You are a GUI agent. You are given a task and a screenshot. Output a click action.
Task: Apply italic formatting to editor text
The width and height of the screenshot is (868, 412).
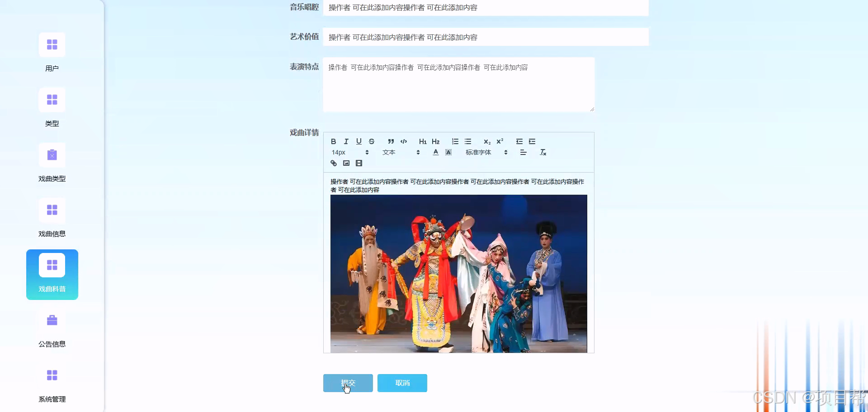pos(346,141)
